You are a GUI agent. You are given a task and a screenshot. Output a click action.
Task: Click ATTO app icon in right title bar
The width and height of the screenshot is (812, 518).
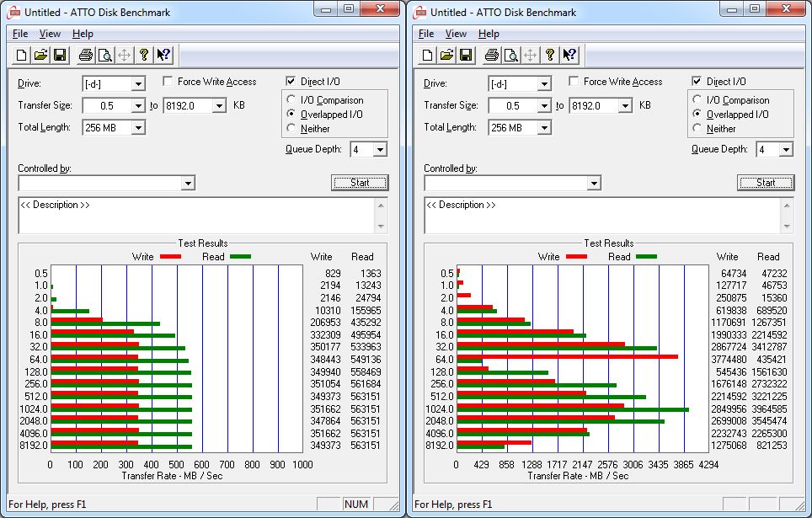point(419,12)
